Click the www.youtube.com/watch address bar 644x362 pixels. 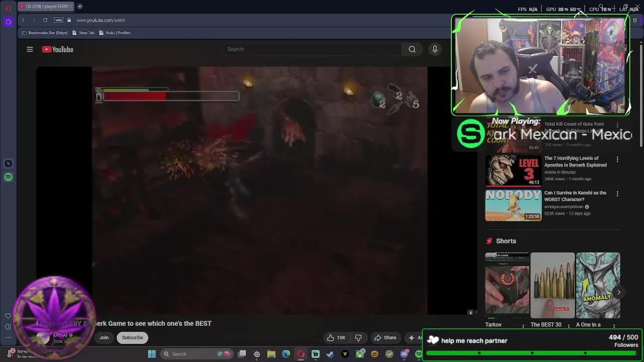101,20
